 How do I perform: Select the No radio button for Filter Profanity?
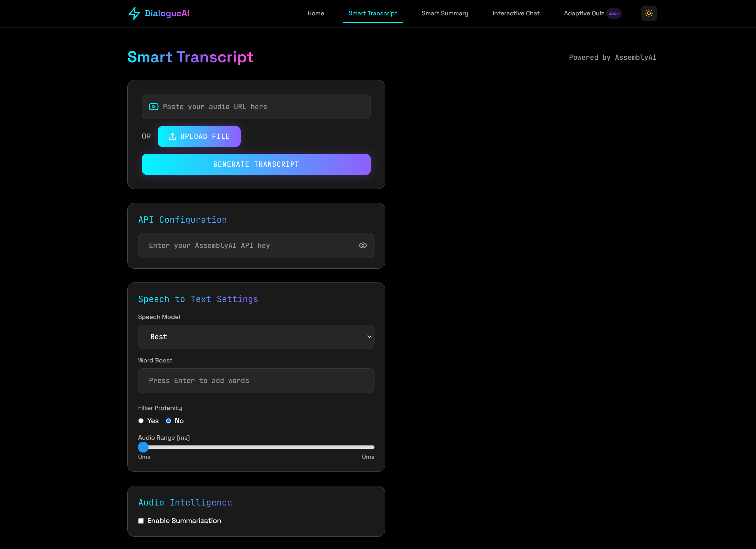[x=168, y=420]
